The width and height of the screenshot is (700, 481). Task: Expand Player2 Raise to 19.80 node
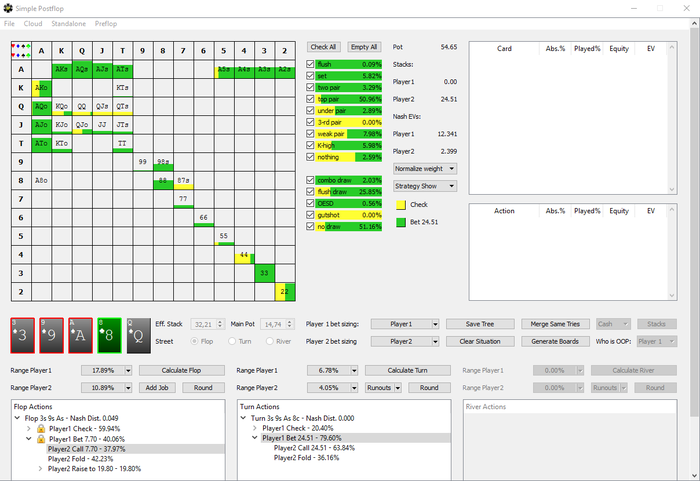pyautogui.click(x=41, y=469)
